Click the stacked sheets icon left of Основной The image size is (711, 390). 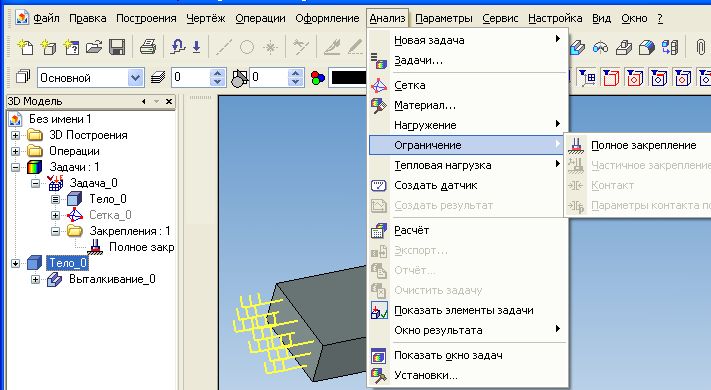coord(23,77)
